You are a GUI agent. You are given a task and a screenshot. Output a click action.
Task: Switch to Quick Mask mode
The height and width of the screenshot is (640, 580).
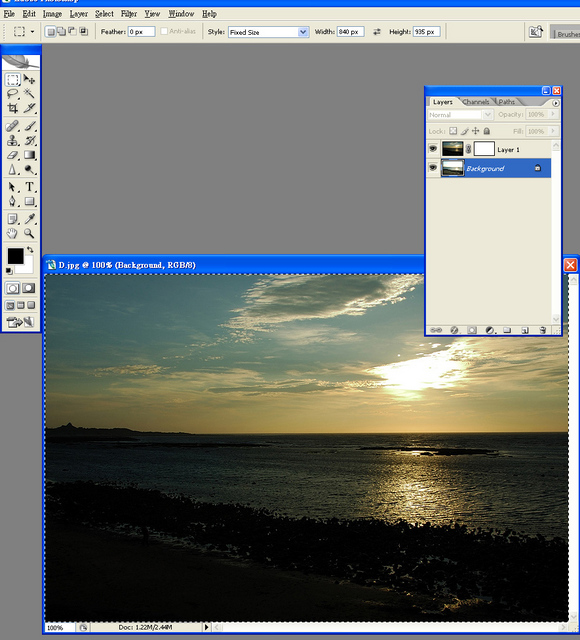point(29,288)
